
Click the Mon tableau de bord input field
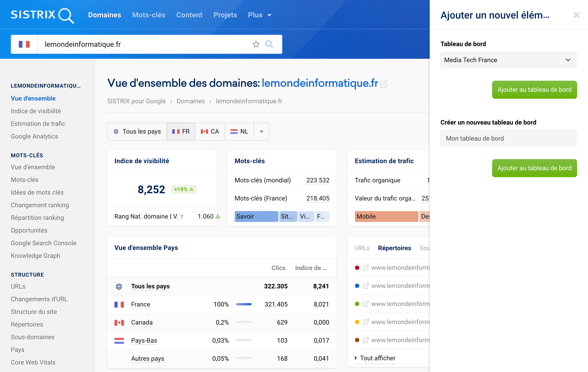pos(509,138)
